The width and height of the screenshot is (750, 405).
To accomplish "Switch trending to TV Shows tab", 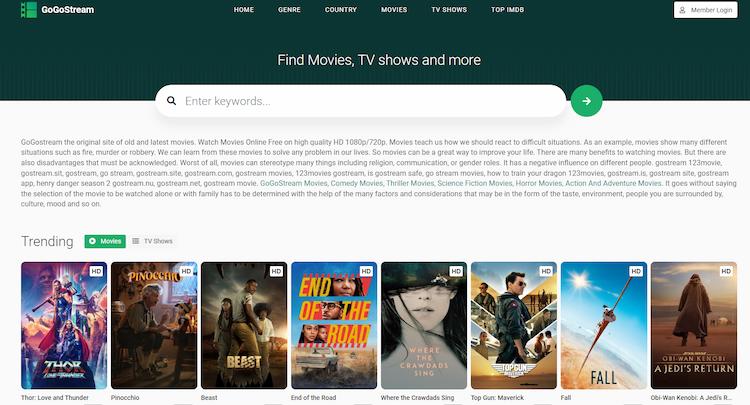I will (153, 241).
